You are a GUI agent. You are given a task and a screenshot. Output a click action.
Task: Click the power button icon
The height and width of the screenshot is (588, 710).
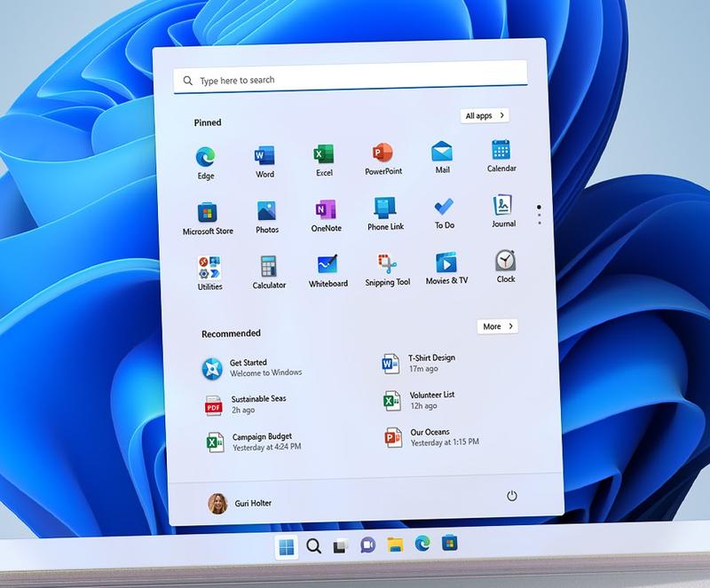point(512,496)
